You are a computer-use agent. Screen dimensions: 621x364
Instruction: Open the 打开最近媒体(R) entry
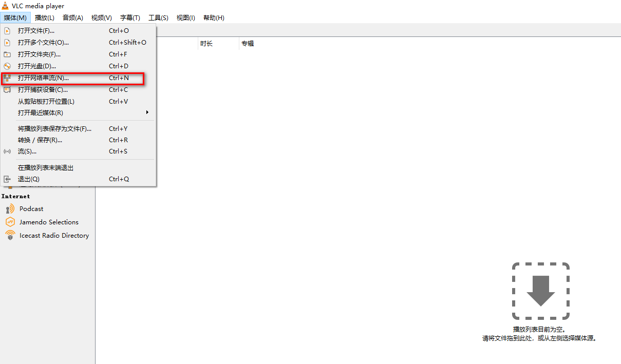[79, 113]
